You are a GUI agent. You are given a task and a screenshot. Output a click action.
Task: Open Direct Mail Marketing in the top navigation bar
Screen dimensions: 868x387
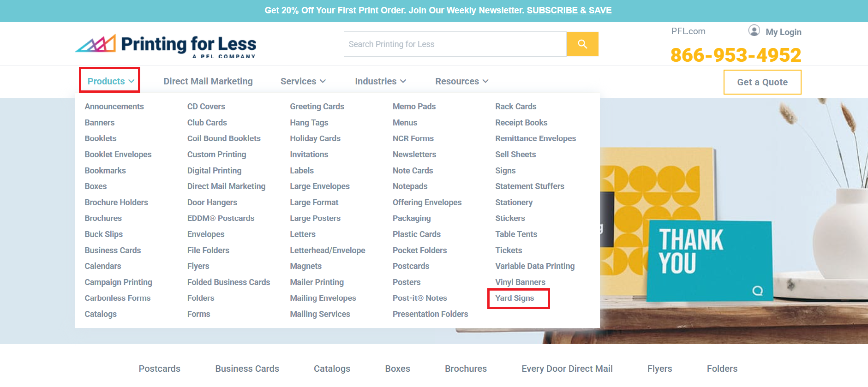(208, 81)
